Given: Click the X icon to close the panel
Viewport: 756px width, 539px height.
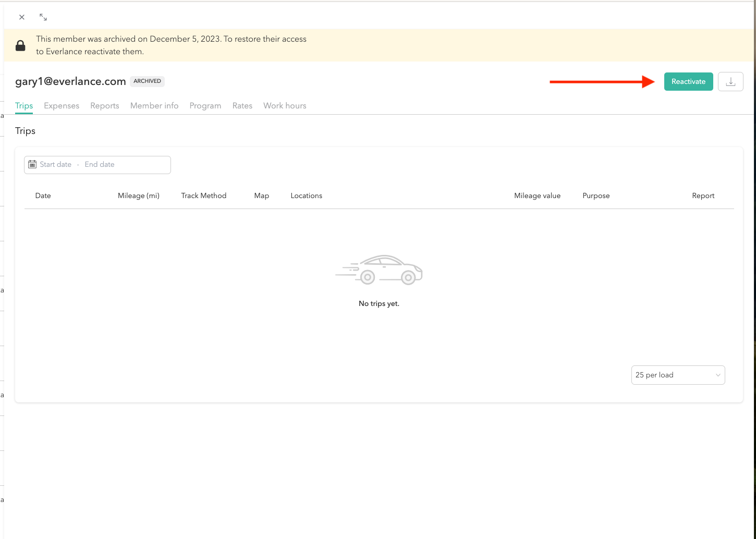Looking at the screenshot, I should click(x=21, y=17).
